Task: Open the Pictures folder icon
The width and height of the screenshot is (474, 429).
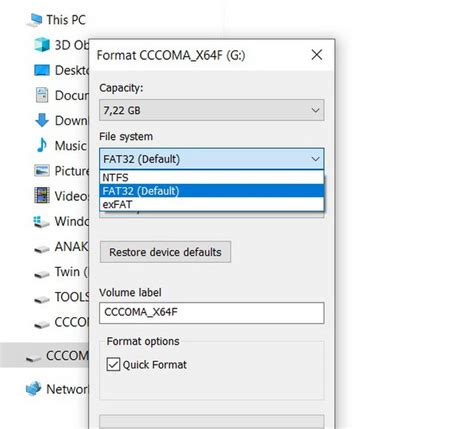Action: click(42, 171)
